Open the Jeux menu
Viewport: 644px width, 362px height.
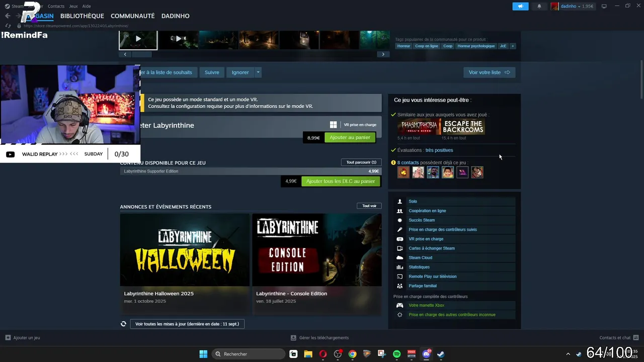coord(73,6)
